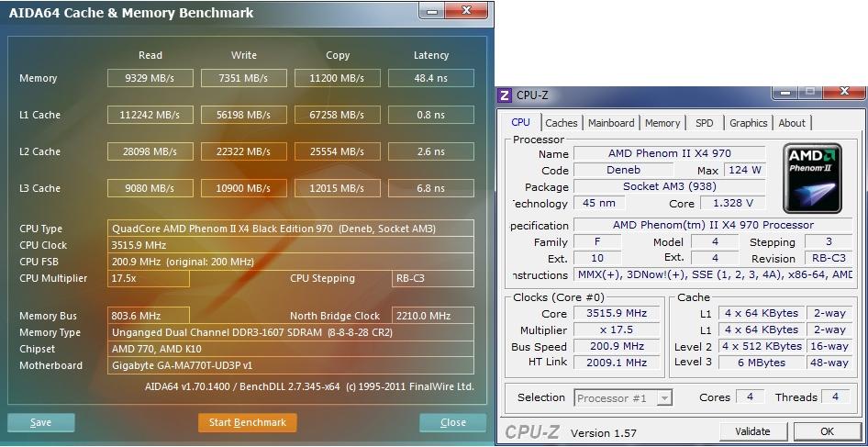The height and width of the screenshot is (447, 868).
Task: Click the L3 Cache Read value 9080 MB/s
Action: pyautogui.click(x=150, y=188)
